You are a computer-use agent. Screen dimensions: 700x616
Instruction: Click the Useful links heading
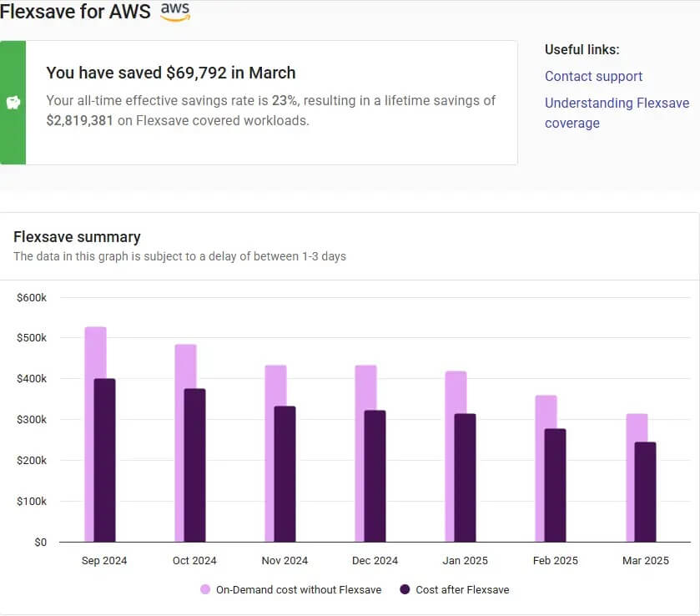582,49
